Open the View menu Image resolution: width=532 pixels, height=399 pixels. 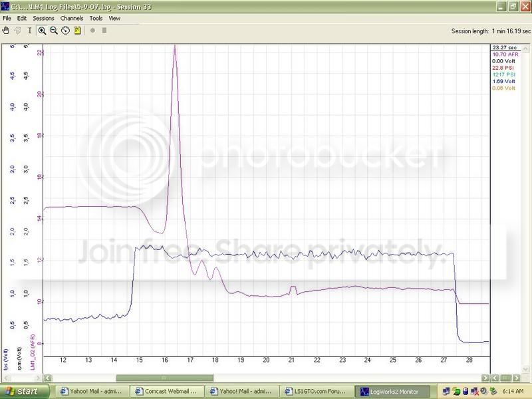pos(114,19)
